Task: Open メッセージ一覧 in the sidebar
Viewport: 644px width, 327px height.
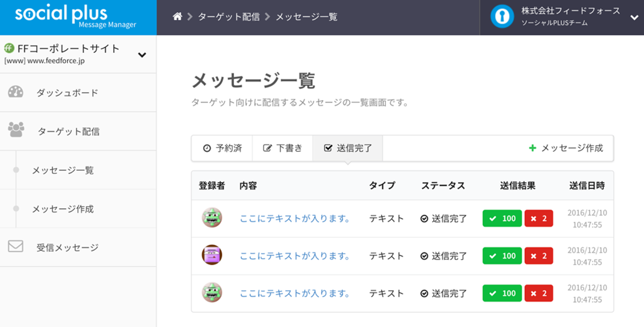Action: point(63,170)
